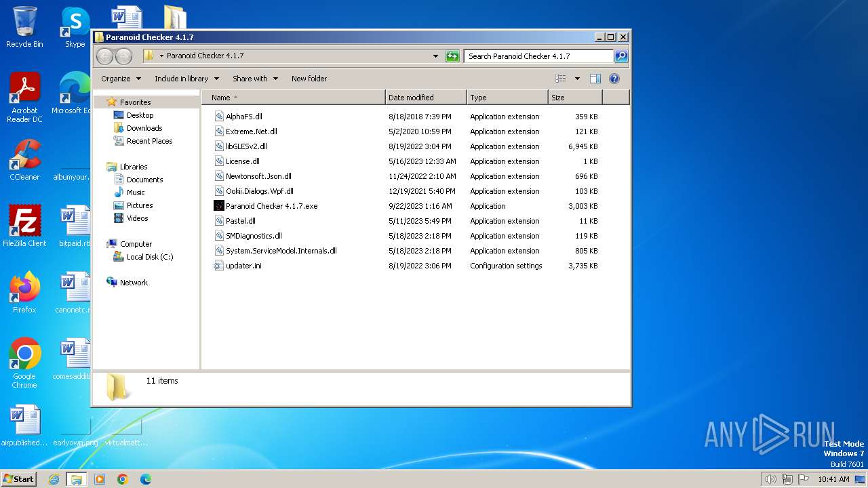Sort files by Size column
Viewport: 868px width, 488px height.
pos(575,98)
